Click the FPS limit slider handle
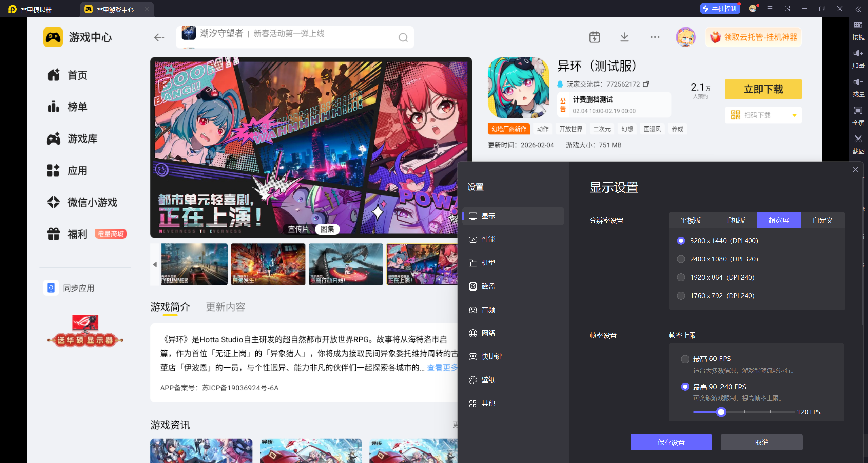 point(721,412)
